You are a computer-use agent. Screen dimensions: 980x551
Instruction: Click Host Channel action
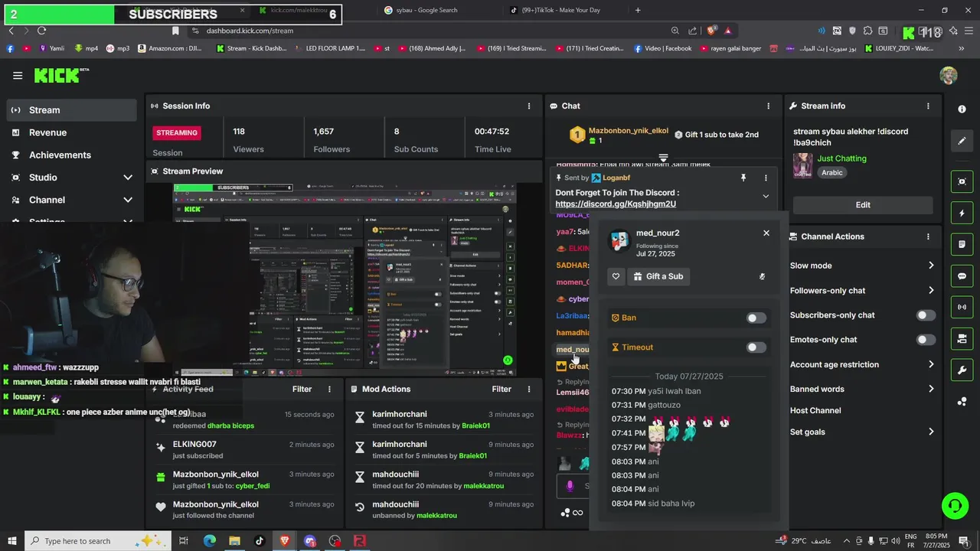815,411
